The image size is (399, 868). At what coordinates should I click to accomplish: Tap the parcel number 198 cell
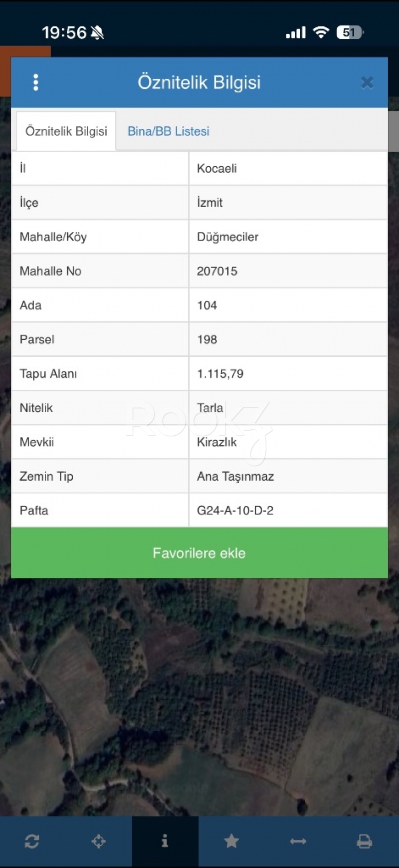tap(207, 339)
